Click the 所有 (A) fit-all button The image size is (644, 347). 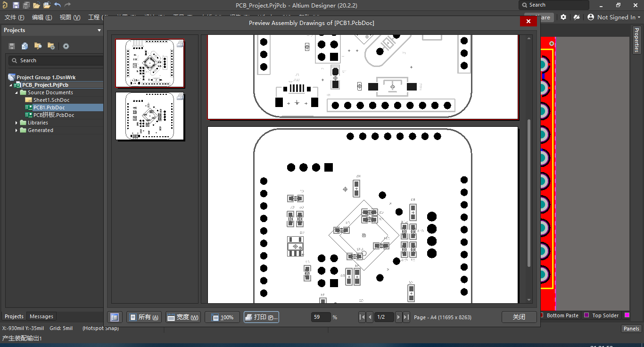(144, 317)
